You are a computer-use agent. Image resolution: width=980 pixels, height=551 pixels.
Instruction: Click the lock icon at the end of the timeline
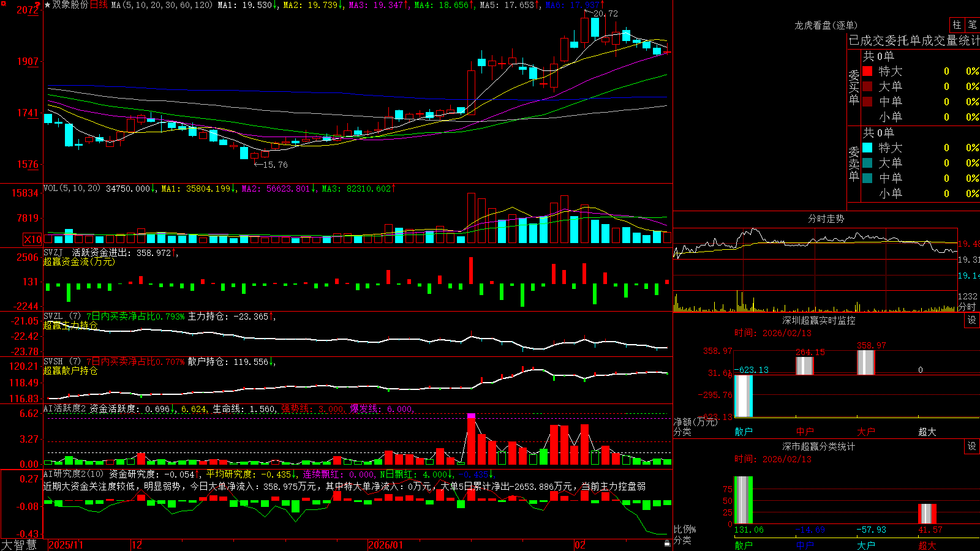coord(667,544)
